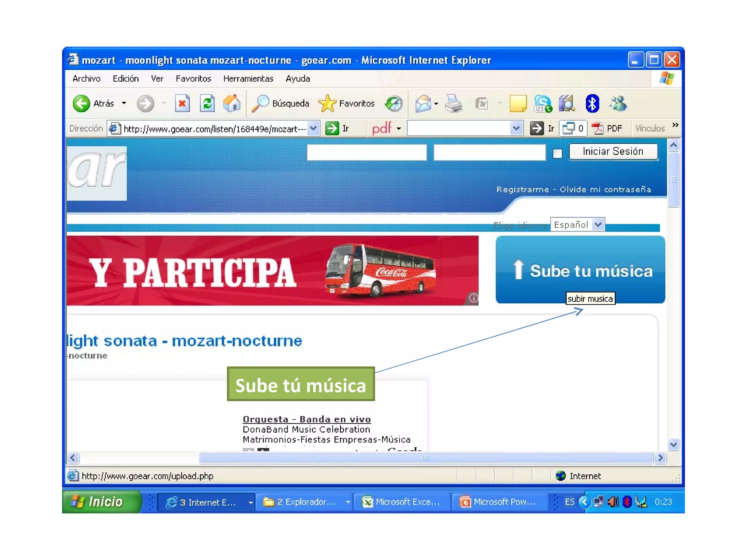Viewport: 747px width, 560px height.
Task: Click the Edit document toolbar icon
Action: point(482,104)
